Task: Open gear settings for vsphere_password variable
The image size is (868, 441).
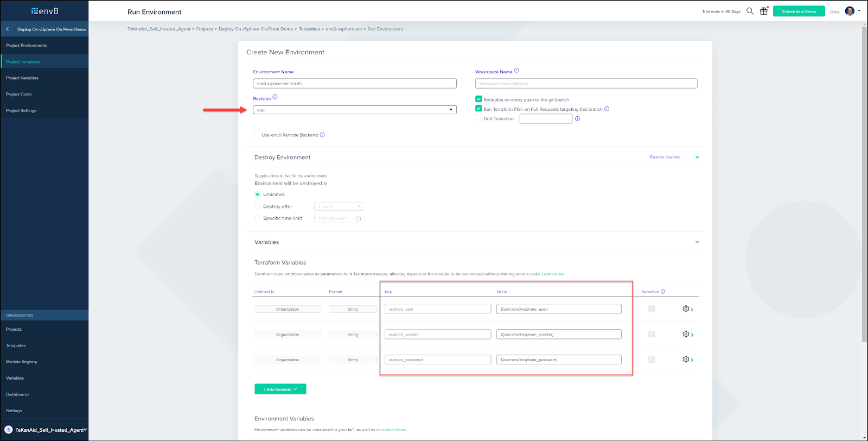Action: (x=686, y=359)
